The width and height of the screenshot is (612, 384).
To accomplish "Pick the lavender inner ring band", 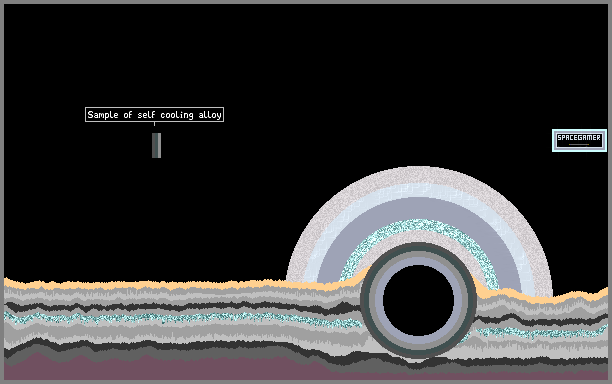I will tap(419, 262).
